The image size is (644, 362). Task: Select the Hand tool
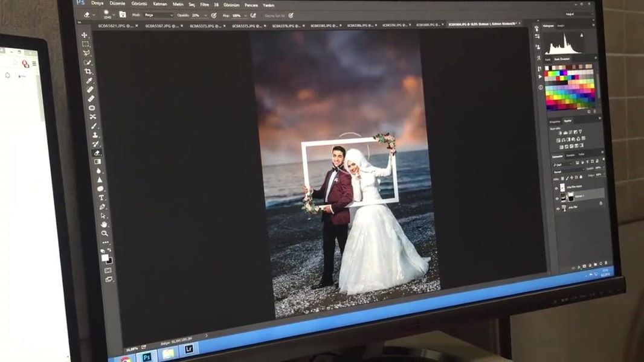pos(104,224)
